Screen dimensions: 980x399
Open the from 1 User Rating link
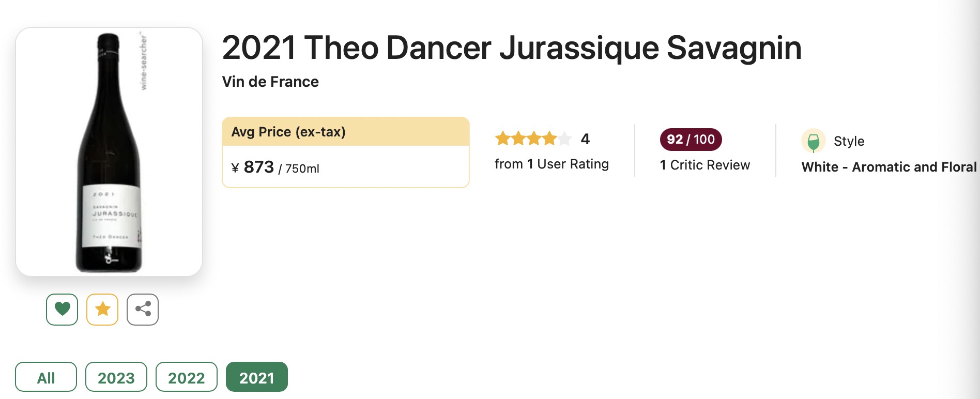click(x=552, y=164)
